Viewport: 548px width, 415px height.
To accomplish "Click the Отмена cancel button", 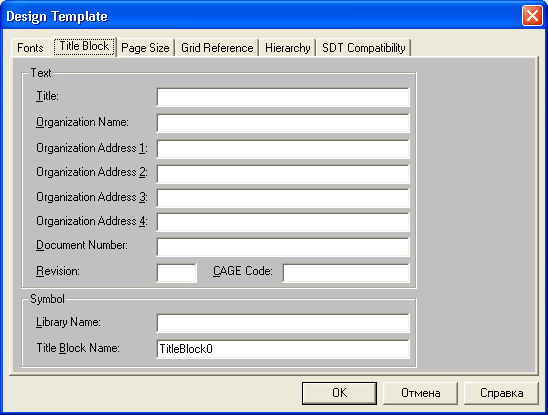I will point(420,393).
